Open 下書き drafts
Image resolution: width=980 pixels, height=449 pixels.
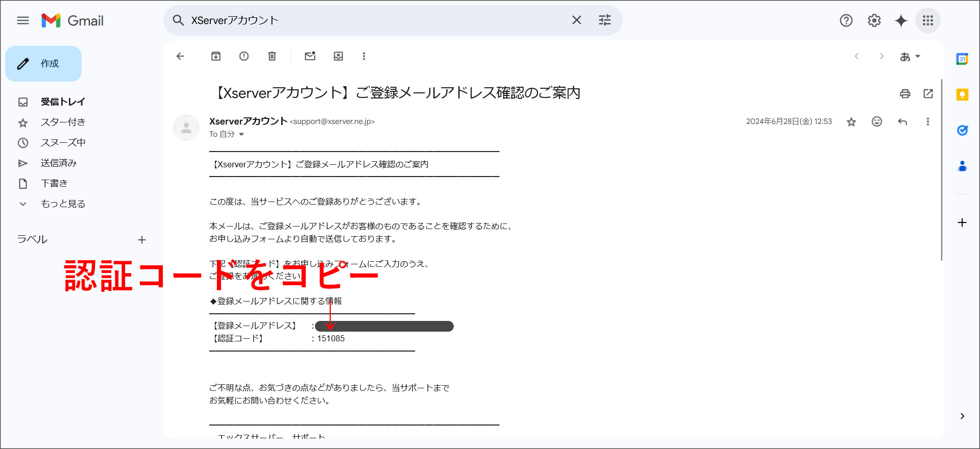54,183
